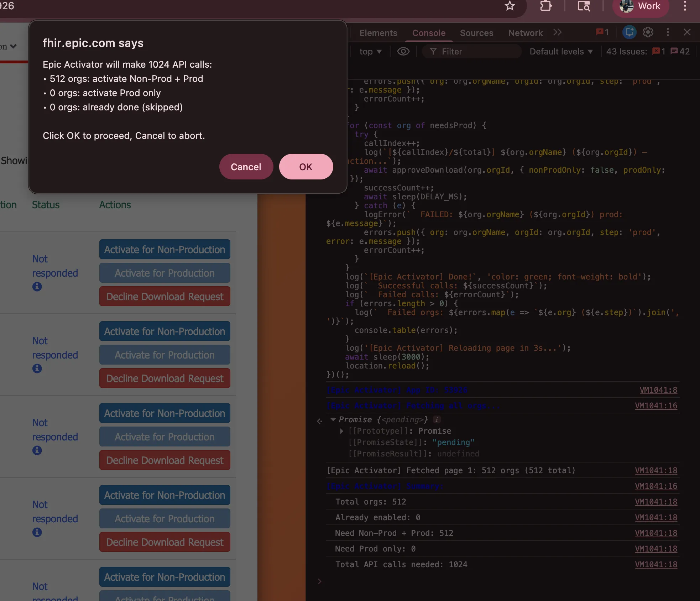This screenshot has height=601, width=700.
Task: Open the top JavaScript context dropdown
Action: click(x=370, y=52)
